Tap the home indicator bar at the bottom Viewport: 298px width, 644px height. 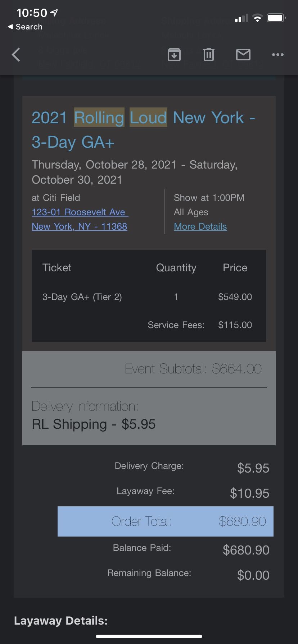click(149, 636)
